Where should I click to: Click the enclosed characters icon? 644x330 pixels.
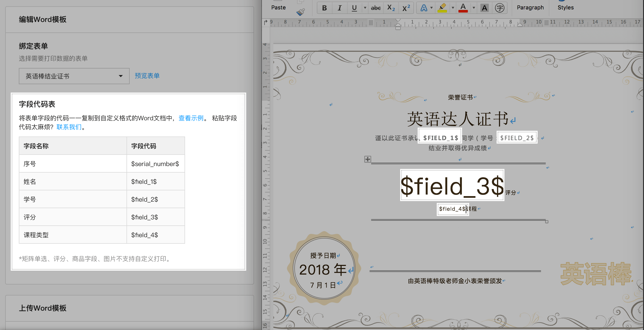[499, 8]
